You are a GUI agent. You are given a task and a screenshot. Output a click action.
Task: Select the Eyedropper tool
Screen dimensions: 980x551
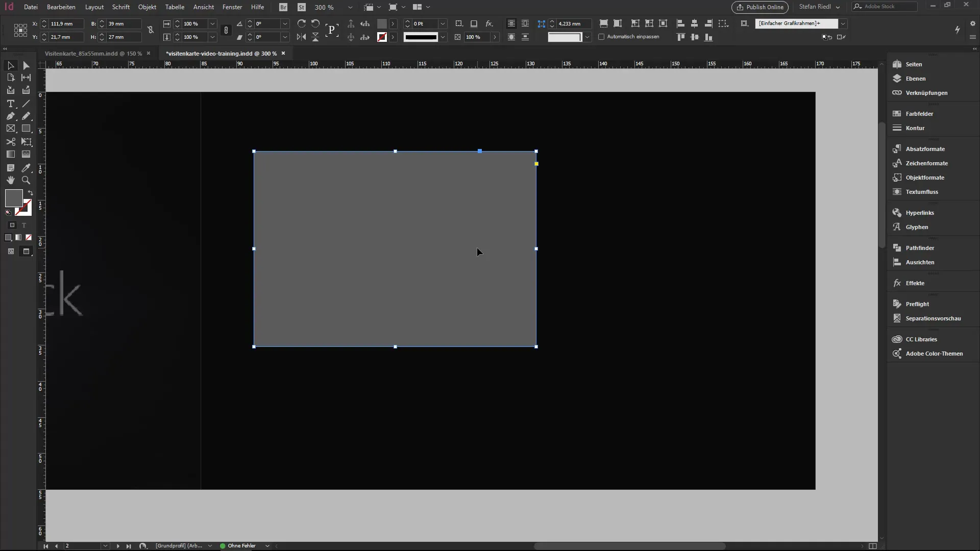[26, 168]
